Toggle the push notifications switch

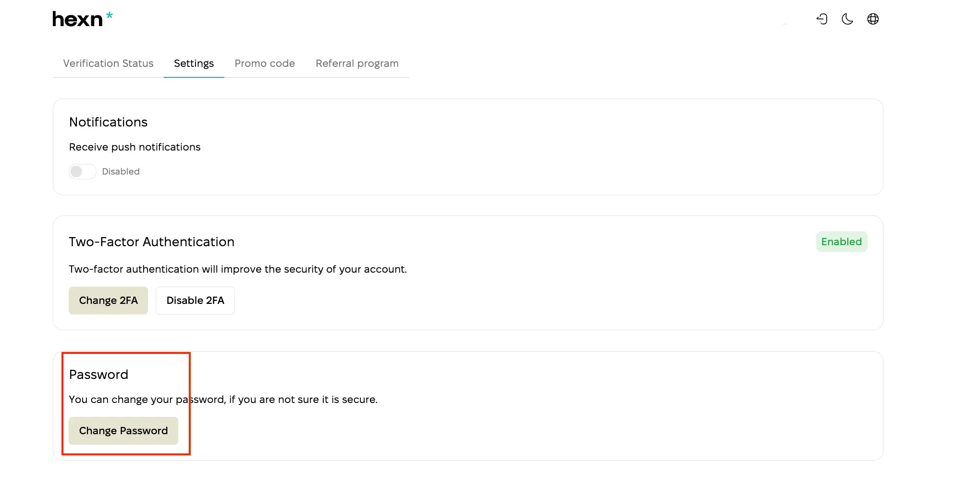point(83,172)
